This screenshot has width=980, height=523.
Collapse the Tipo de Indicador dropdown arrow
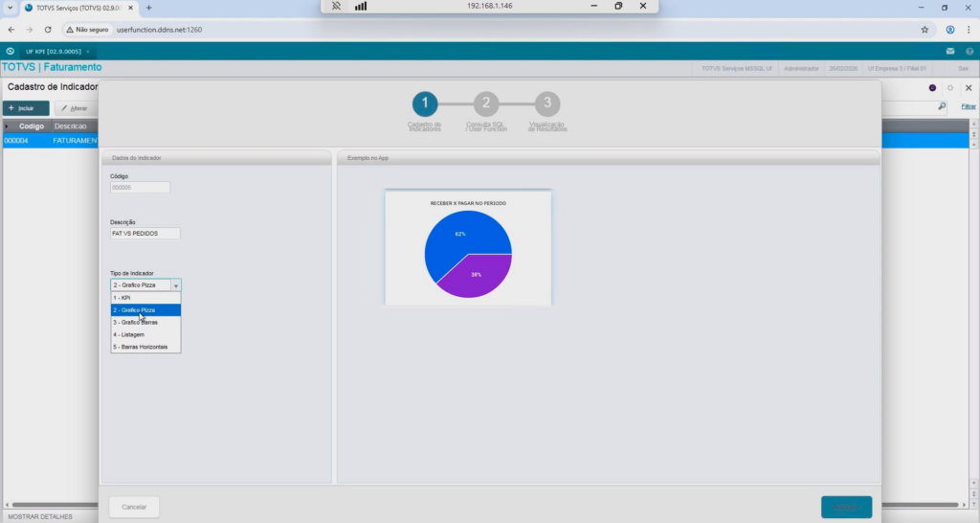point(175,285)
